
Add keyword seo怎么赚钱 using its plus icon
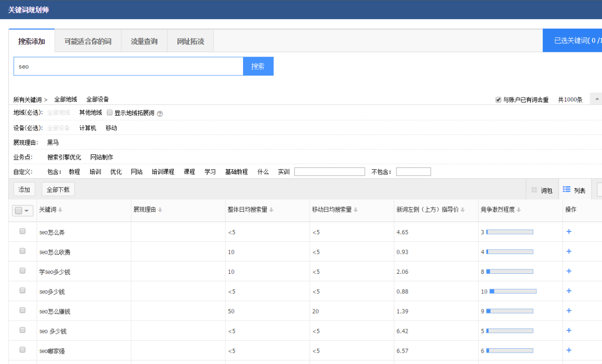tap(568, 311)
